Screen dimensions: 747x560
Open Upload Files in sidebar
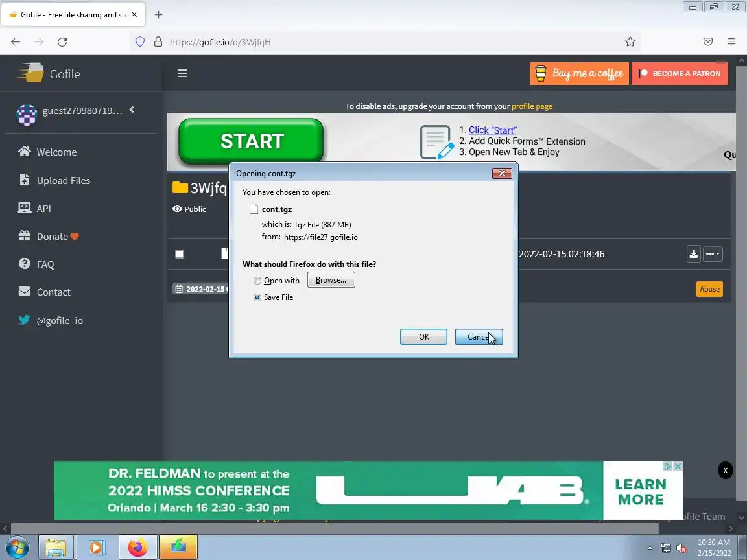[x=54, y=180]
